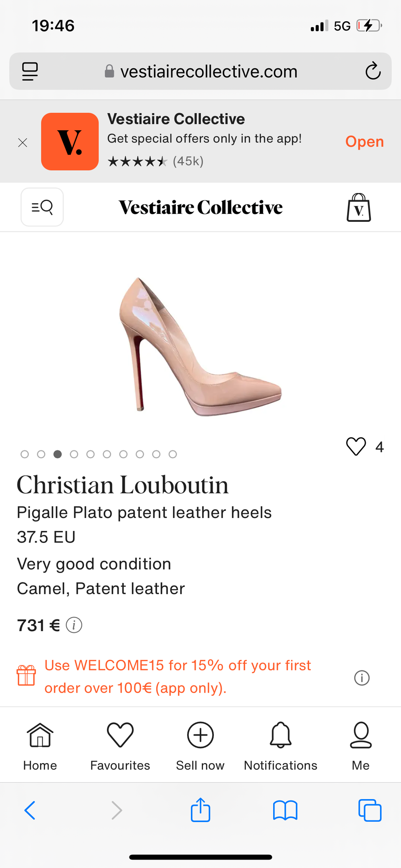Screen dimensions: 401x868
Task: Jump to the last carousel image dot
Action: point(173,454)
